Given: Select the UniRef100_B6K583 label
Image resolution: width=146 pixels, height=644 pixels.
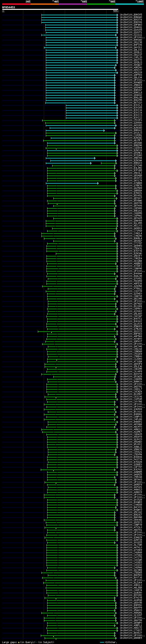Looking at the screenshot, I should point(131,575).
